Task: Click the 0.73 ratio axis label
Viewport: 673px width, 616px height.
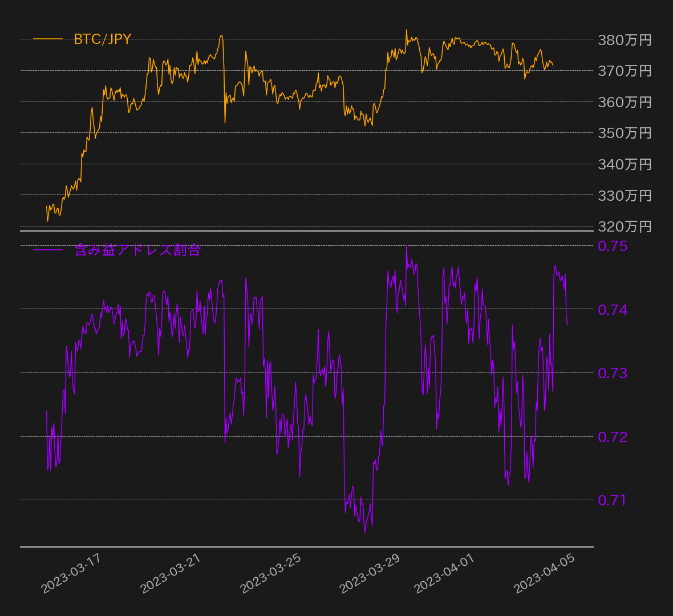Action: point(613,373)
